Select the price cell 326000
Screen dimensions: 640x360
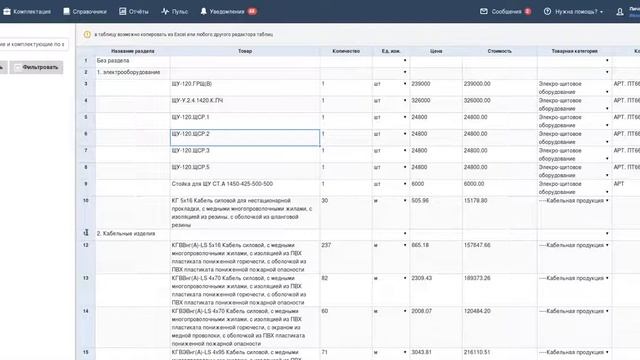pyautogui.click(x=436, y=104)
